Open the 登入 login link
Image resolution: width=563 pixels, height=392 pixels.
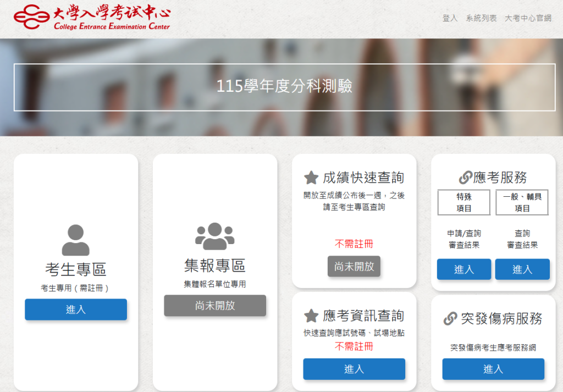coord(450,18)
